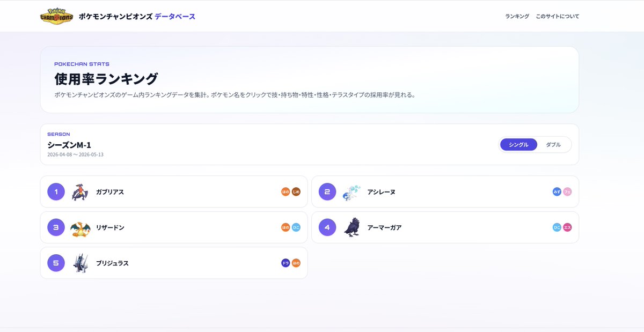Open the このサイトについて nav link
Image resolution: width=644 pixels, height=332 pixels.
point(557,17)
